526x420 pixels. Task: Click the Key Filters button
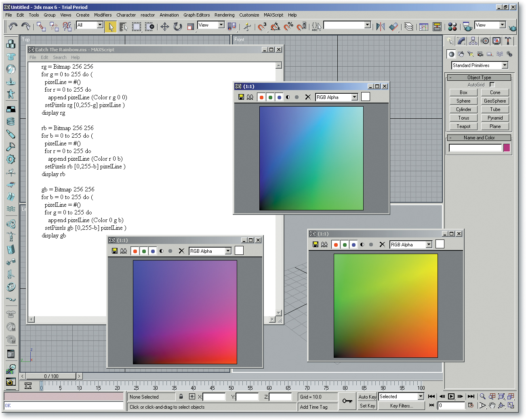(x=401, y=405)
